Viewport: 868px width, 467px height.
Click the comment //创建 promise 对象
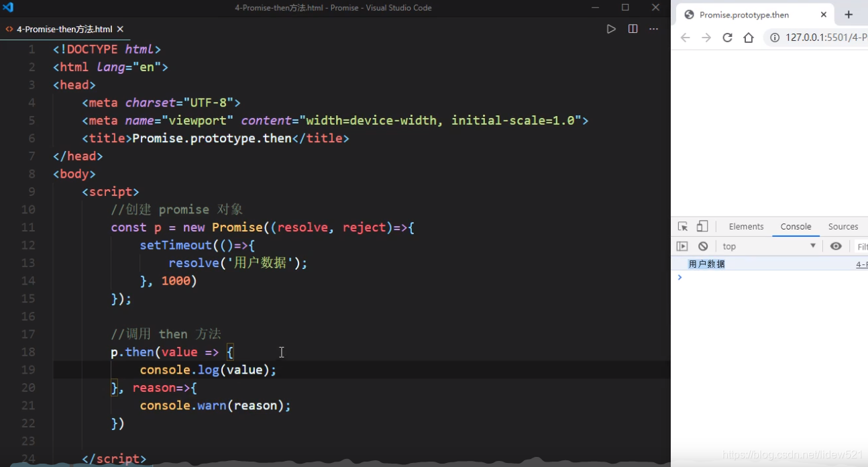(177, 209)
